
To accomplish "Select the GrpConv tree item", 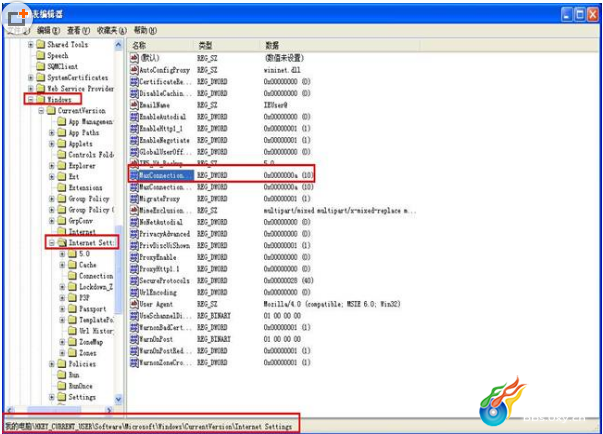I will tap(81, 221).
